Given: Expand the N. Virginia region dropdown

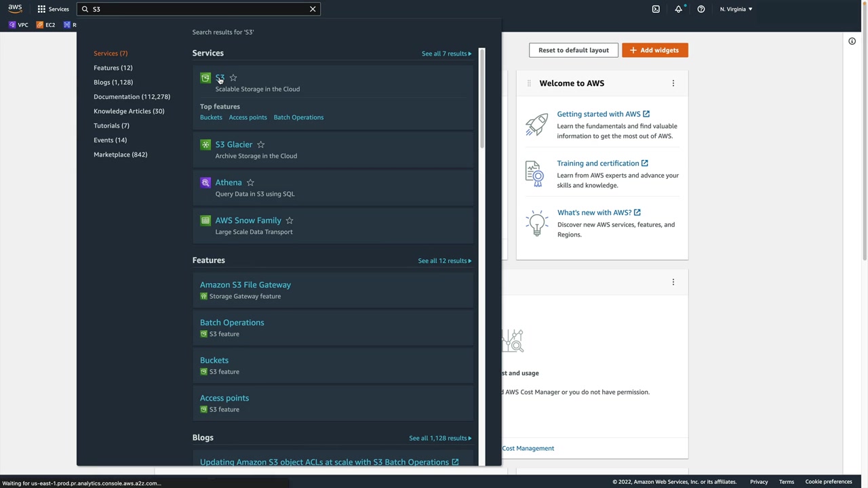Looking at the screenshot, I should (x=736, y=9).
